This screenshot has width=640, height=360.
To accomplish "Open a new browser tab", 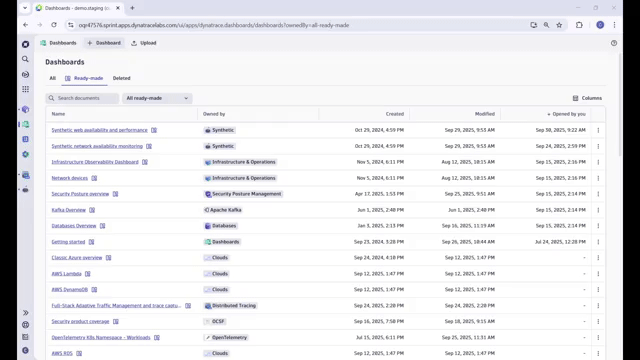I will 132,8.
